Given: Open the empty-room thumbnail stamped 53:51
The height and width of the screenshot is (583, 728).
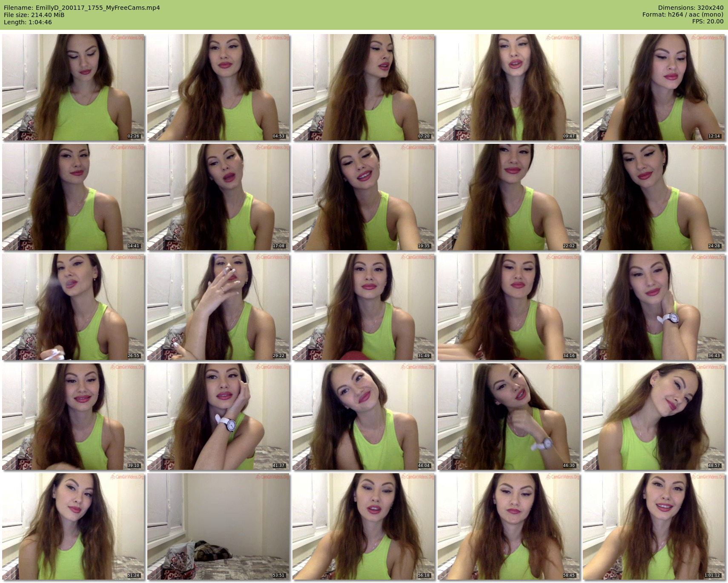Looking at the screenshot, I should coord(218,526).
